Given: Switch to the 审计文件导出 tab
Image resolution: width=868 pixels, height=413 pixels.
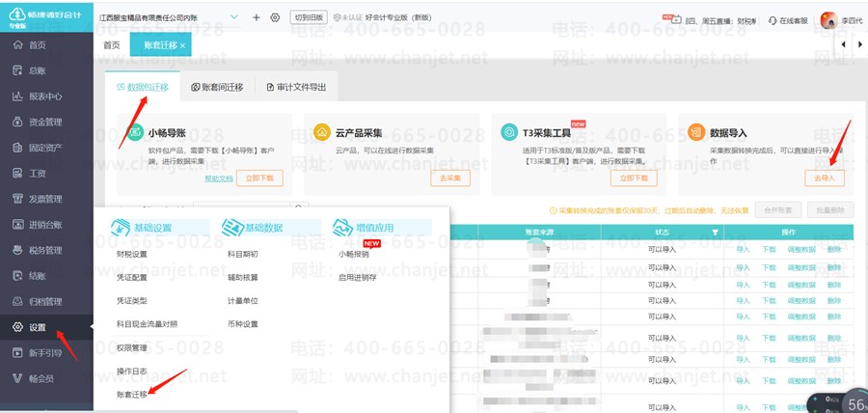Looking at the screenshot, I should [296, 87].
